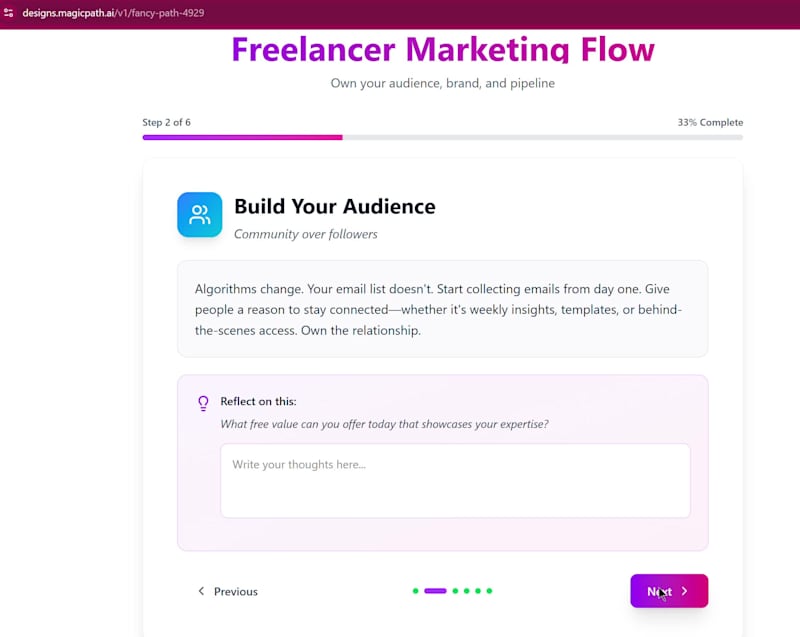Click the left chevron beside Previous
The height and width of the screenshot is (637, 800).
pos(201,591)
